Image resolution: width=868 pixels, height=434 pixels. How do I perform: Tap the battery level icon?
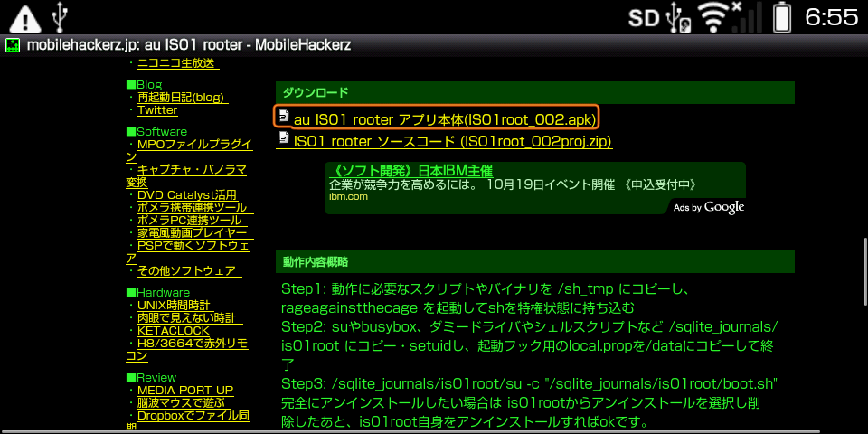(x=782, y=18)
